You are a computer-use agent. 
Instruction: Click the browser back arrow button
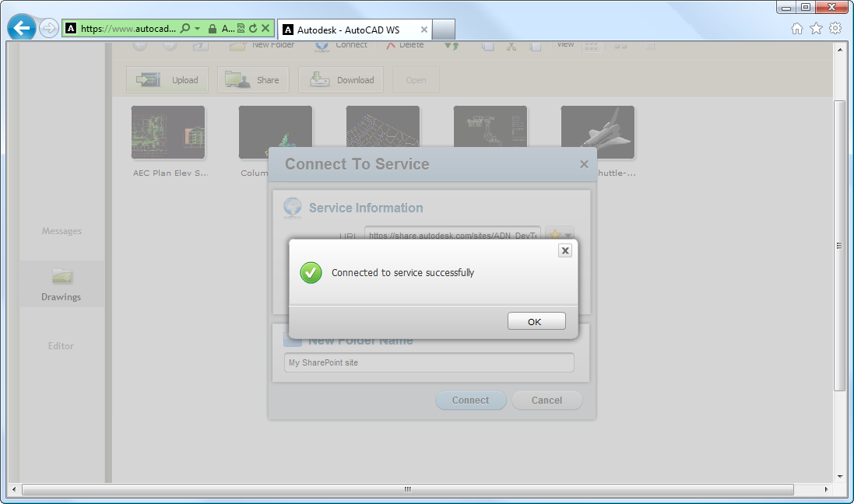pos(22,29)
